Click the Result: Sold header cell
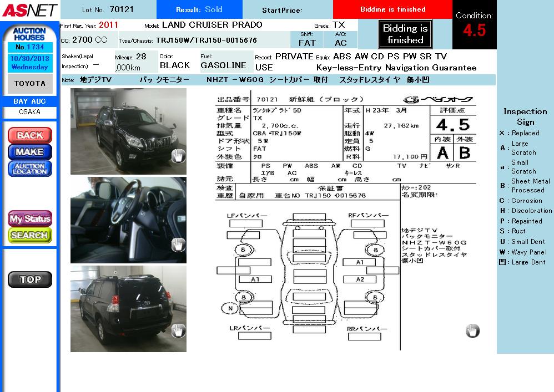This screenshot has height=392, width=554. pos(199,9)
